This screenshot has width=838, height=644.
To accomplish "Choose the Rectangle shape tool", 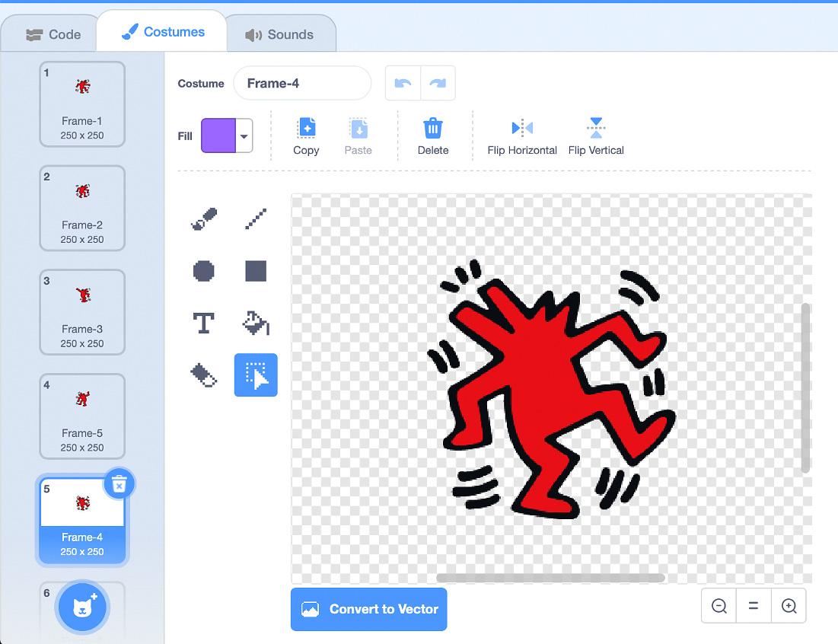I will [256, 271].
